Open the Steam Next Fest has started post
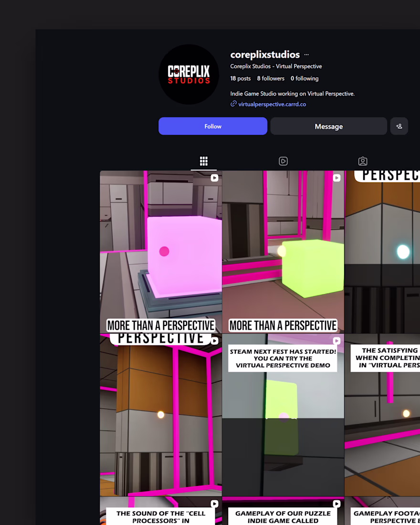Viewport: 420px width, 525px height. point(283,415)
